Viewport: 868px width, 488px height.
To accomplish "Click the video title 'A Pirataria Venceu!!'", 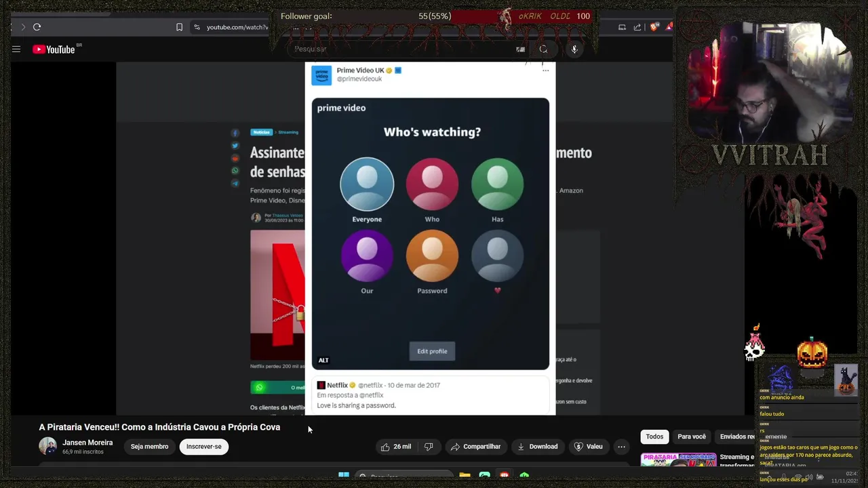I will 159,427.
